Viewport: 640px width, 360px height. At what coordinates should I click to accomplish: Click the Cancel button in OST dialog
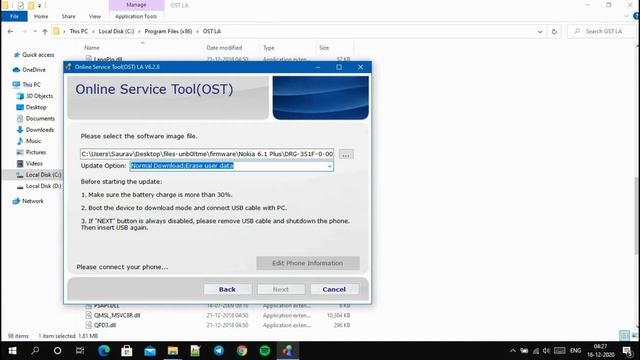334,289
